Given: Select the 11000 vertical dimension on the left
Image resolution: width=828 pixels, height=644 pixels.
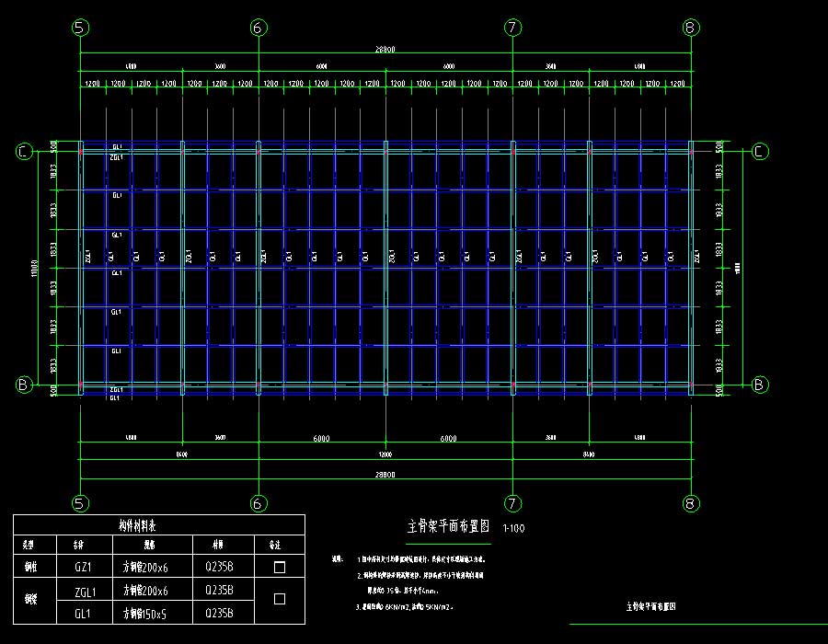Looking at the screenshot, I should coord(35,268).
